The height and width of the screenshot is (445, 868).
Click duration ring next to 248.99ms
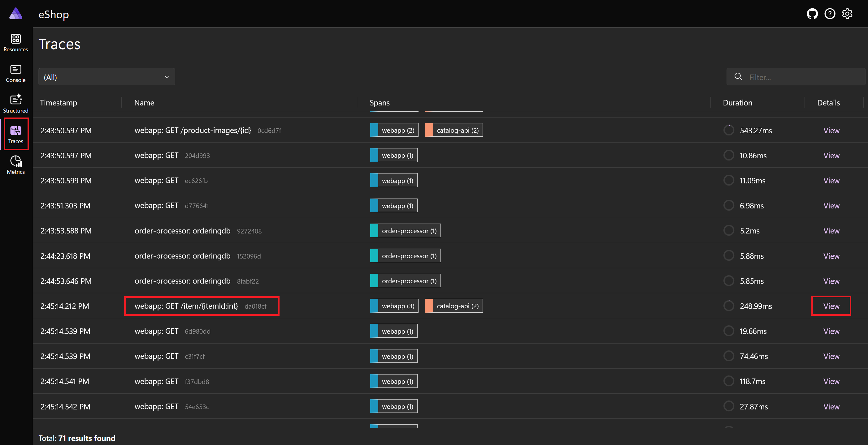pyautogui.click(x=728, y=306)
